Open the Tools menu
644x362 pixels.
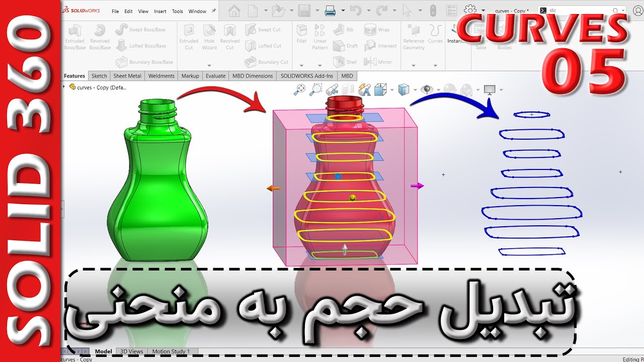pyautogui.click(x=178, y=11)
